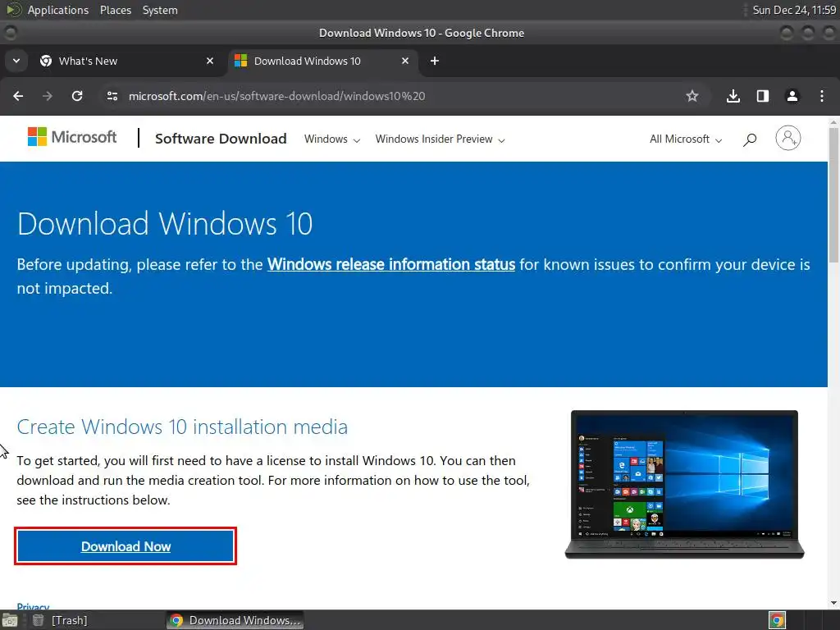
Task: Bookmark this page with the star icon
Action: (692, 96)
